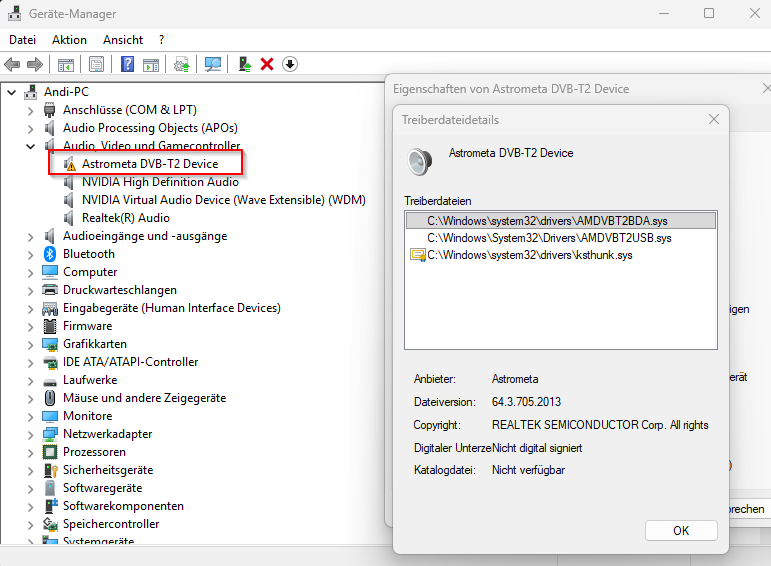Click the Astrometa warning speaker icon
The height and width of the screenshot is (566, 771).
(x=70, y=164)
